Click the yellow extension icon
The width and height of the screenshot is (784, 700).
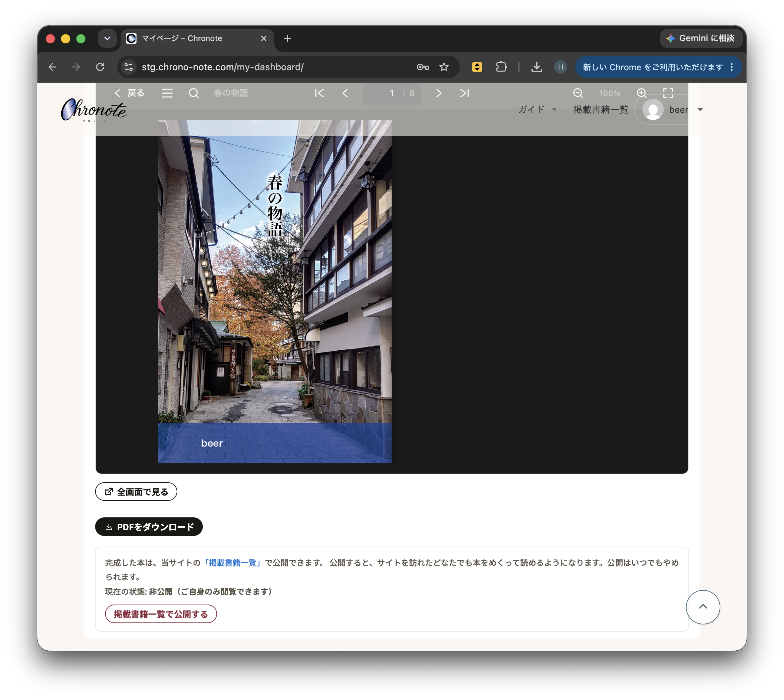coord(477,67)
